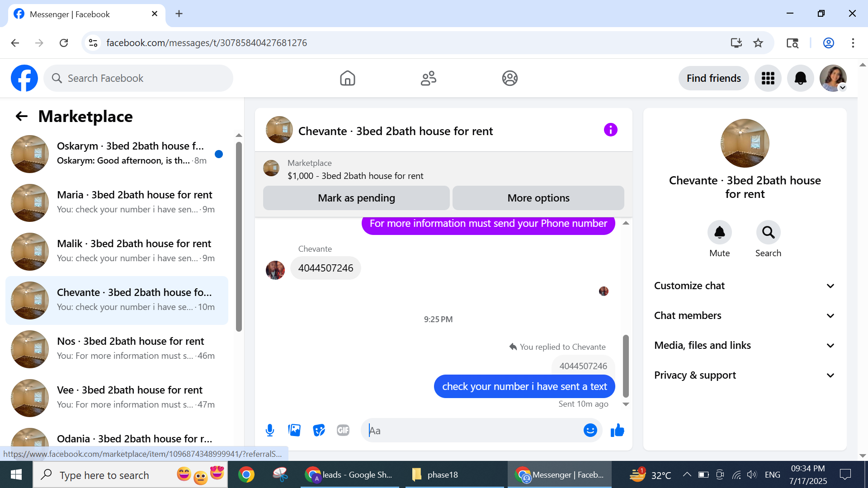Click 'check your number i have sent a text' bubble

524,386
